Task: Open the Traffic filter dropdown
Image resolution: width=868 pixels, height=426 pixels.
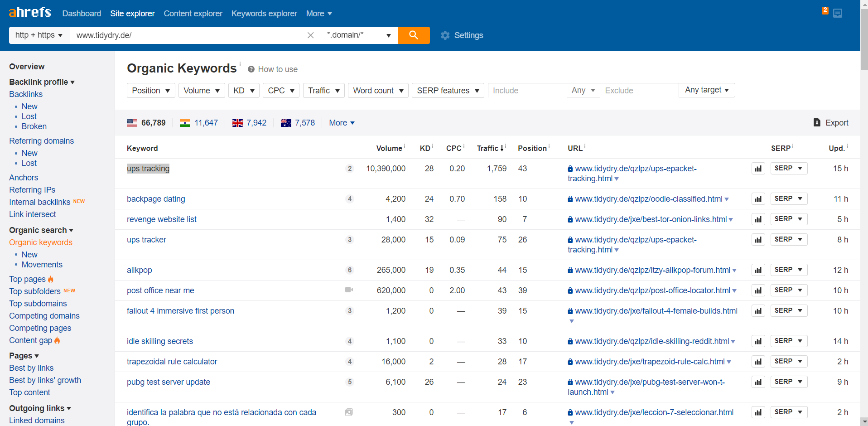Action: [x=324, y=91]
